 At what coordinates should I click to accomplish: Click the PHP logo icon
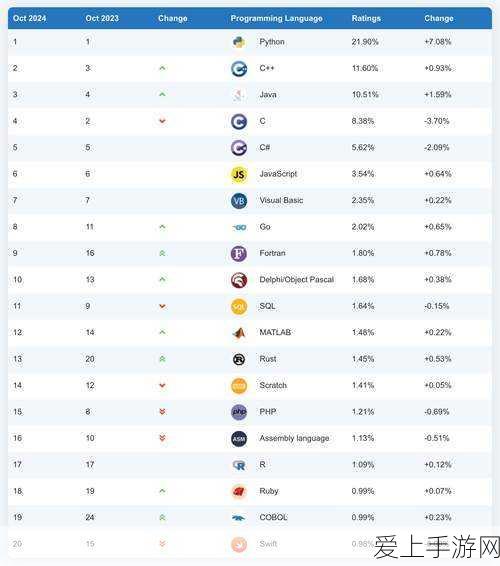click(x=239, y=412)
